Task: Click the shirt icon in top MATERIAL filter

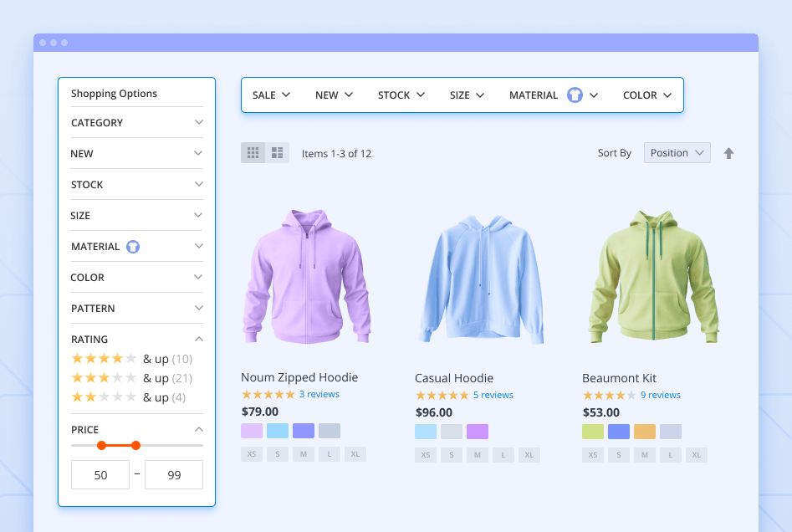Action: 575,95
